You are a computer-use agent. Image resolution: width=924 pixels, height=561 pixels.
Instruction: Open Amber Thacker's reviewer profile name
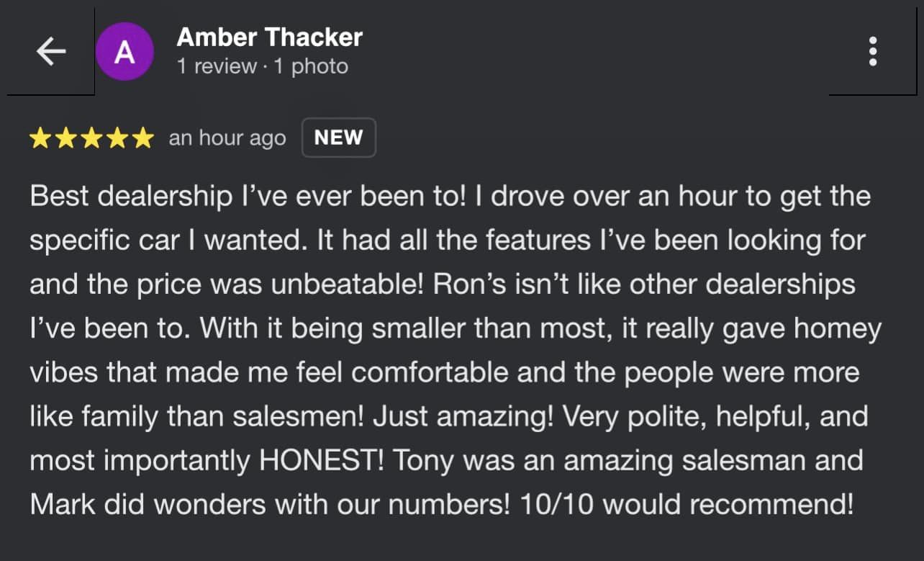click(269, 37)
